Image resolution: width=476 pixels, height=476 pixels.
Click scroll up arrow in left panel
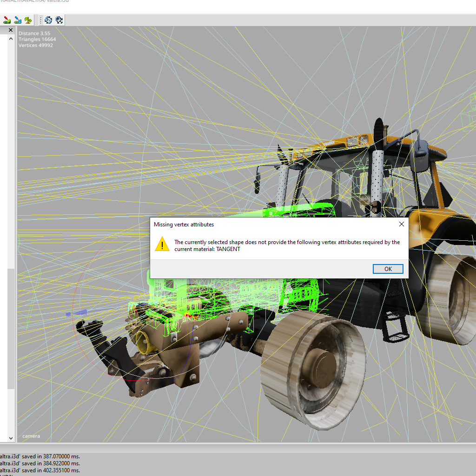click(11, 39)
